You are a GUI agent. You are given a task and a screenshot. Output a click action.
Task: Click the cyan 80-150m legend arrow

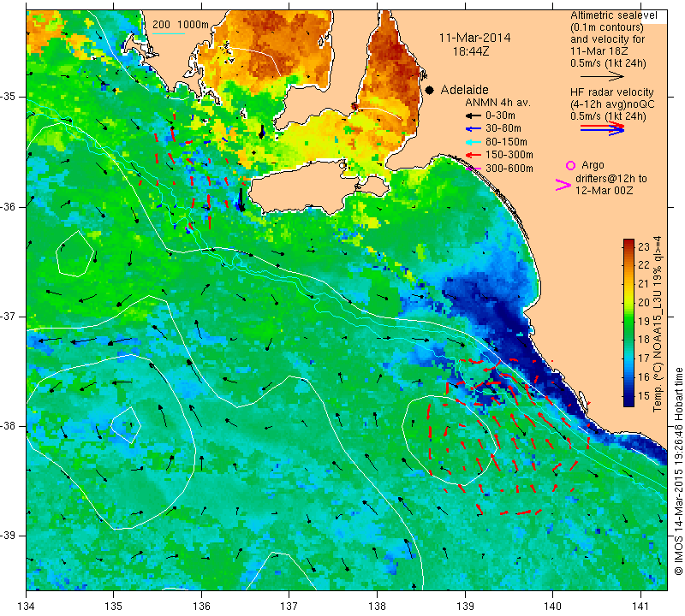click(473, 142)
